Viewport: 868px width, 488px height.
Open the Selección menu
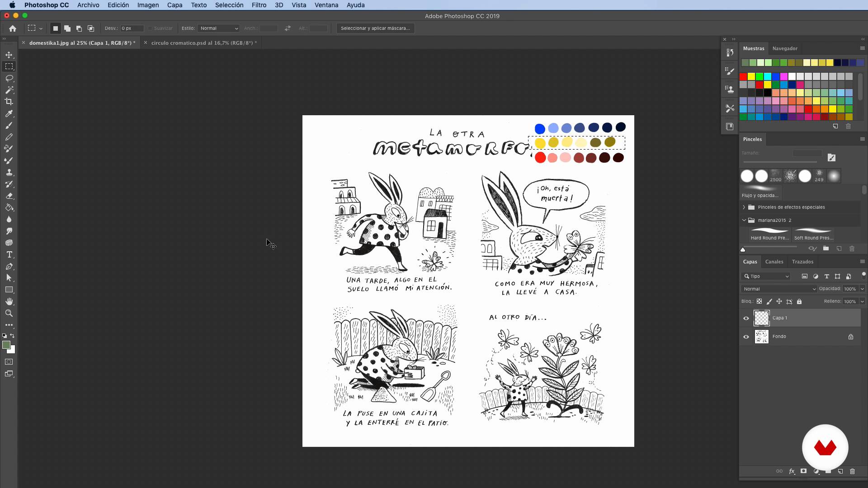[229, 5]
